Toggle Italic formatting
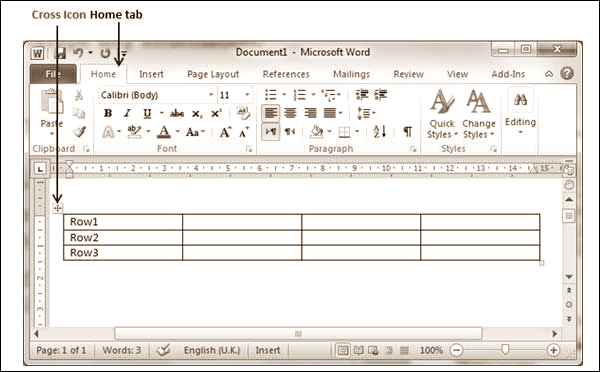The height and width of the screenshot is (372, 600). pyautogui.click(x=127, y=113)
